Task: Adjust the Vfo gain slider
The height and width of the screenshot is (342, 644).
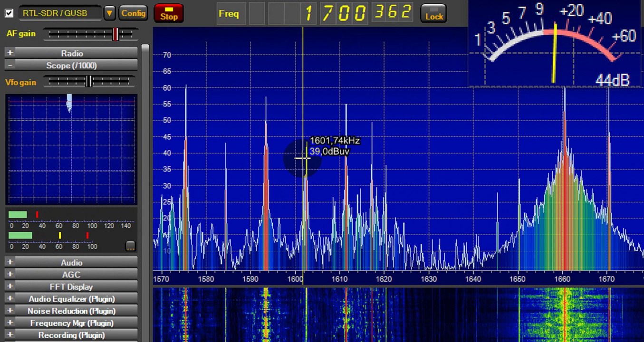Action: [x=89, y=82]
